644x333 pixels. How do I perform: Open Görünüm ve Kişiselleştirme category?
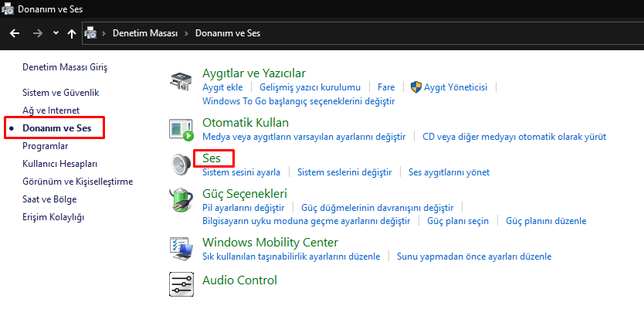[x=78, y=182]
